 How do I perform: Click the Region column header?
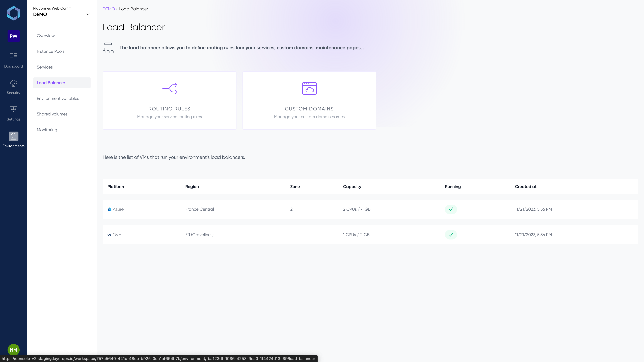tap(192, 187)
